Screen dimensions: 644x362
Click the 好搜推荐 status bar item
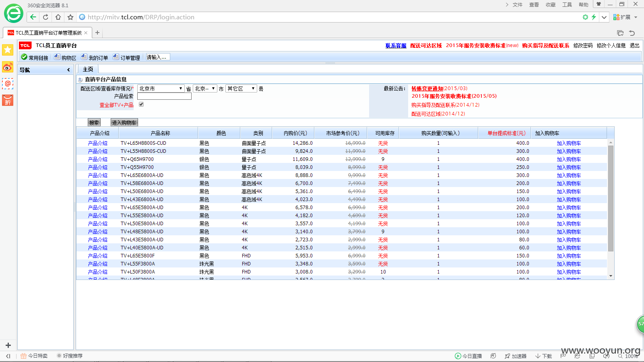70,356
